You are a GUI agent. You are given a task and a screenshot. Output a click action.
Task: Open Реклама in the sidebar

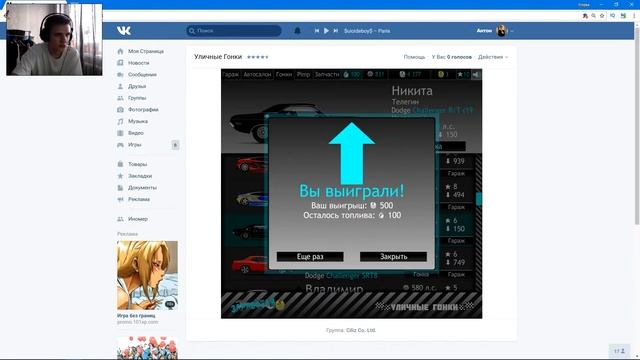click(x=139, y=199)
